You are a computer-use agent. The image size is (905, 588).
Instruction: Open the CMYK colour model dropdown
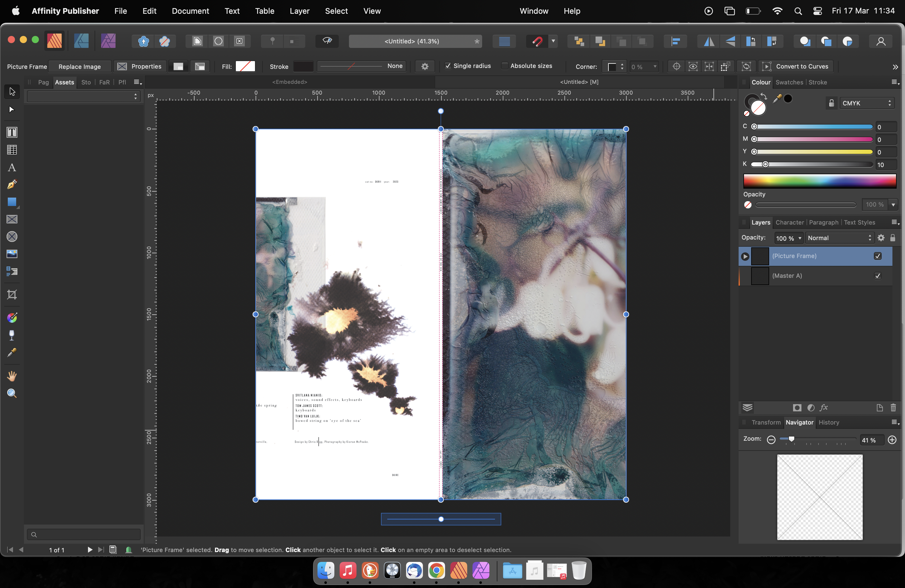pos(867,103)
